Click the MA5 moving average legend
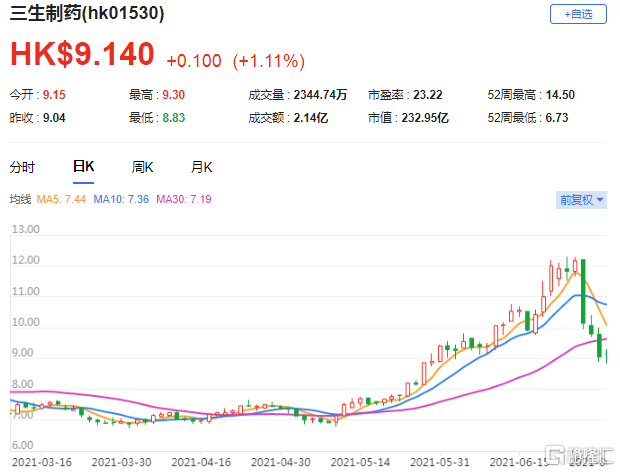Image resolution: width=620 pixels, height=472 pixels. point(61,200)
